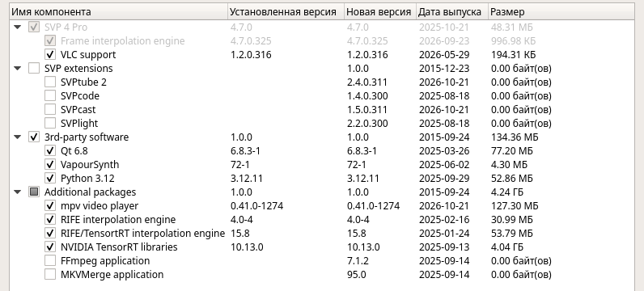Select the FFmpeg application row label
Screen dimensions: 644x291
click(104, 260)
